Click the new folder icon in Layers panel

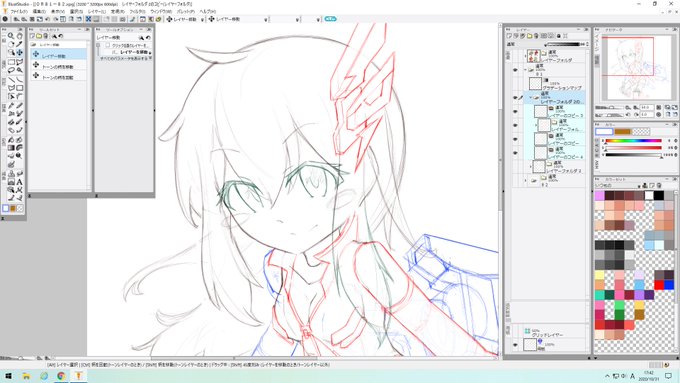530,36
